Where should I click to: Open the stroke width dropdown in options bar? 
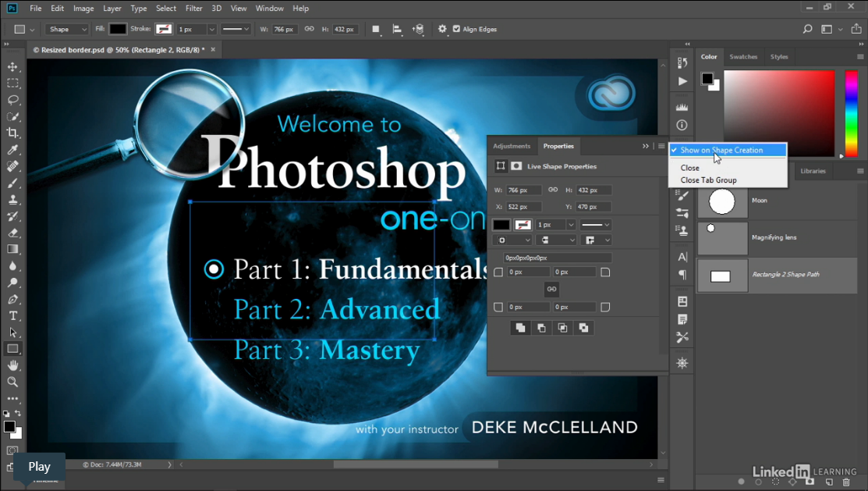coord(211,30)
